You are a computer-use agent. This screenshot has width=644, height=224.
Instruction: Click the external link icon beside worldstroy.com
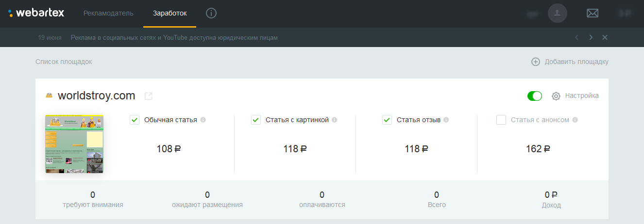click(149, 96)
